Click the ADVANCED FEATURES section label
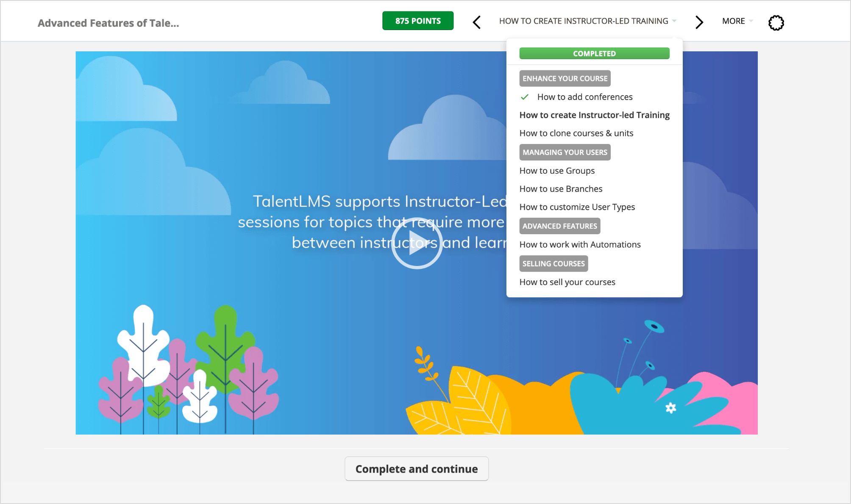 pyautogui.click(x=559, y=226)
